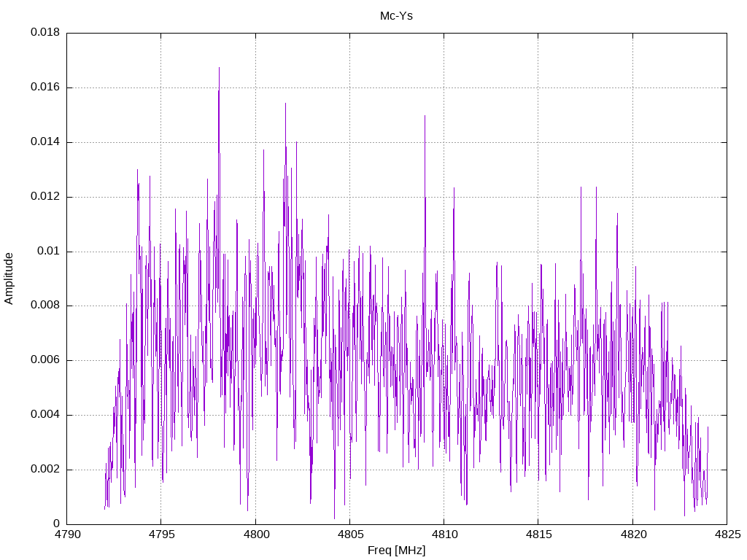Click the 0.006 y-axis tick label

45,360
